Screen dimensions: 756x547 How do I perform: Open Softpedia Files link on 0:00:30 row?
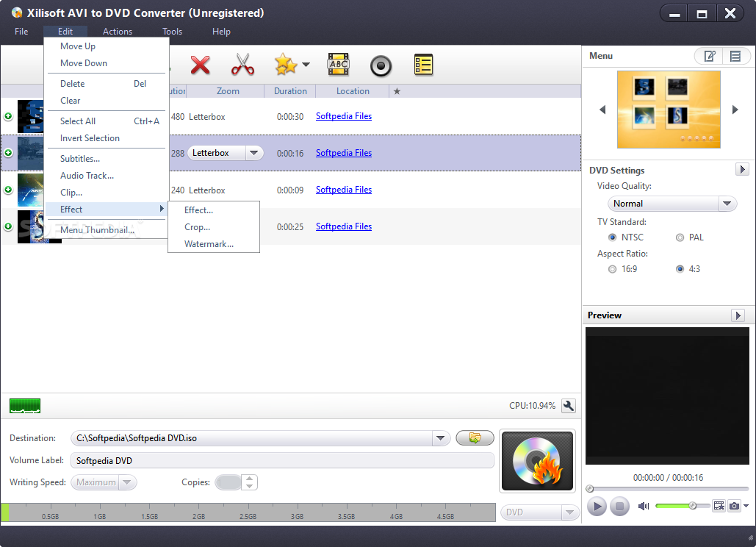(x=344, y=116)
